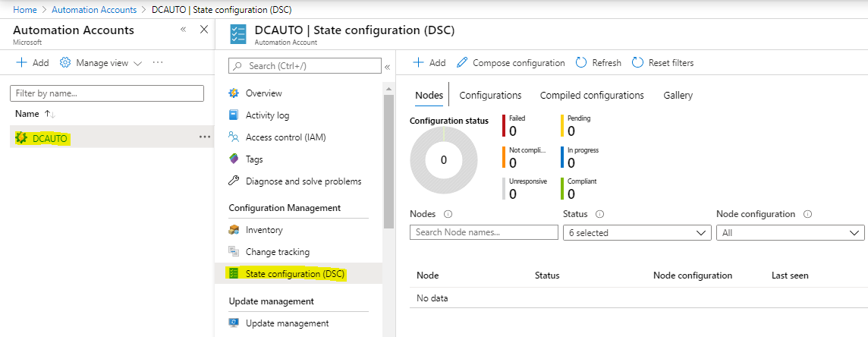The image size is (868, 337).
Task: Click the wrench diagnose icon
Action: coord(234,181)
